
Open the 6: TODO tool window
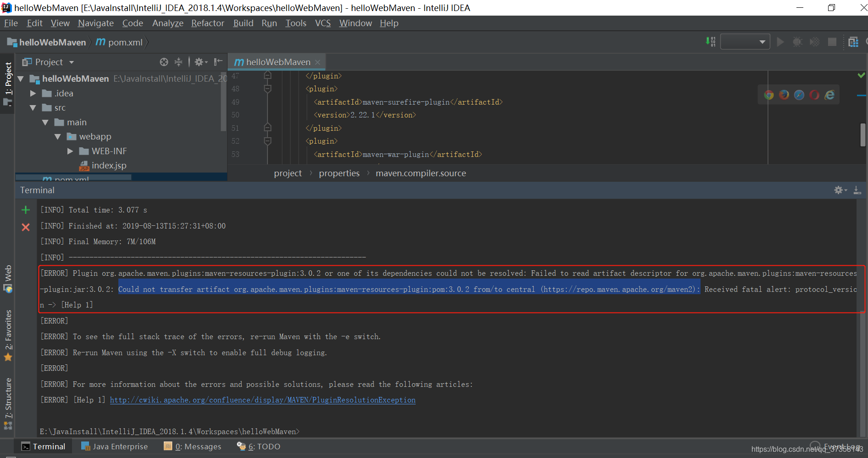pos(259,447)
